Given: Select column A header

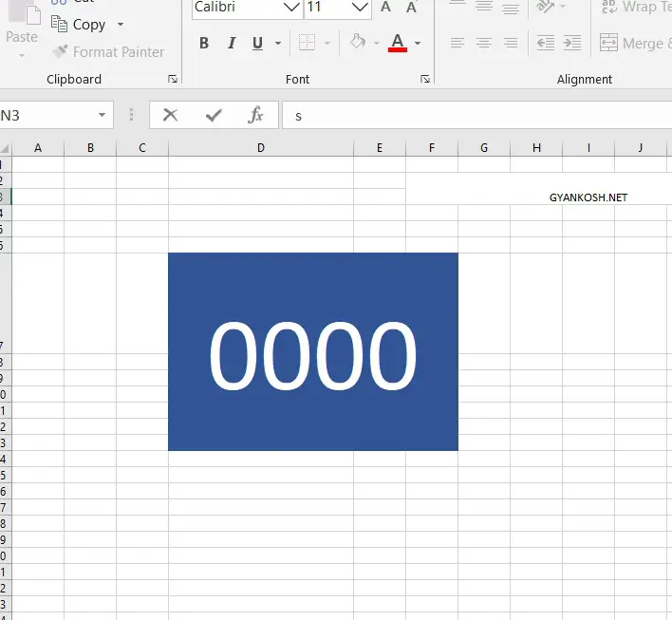Looking at the screenshot, I should [x=38, y=148].
